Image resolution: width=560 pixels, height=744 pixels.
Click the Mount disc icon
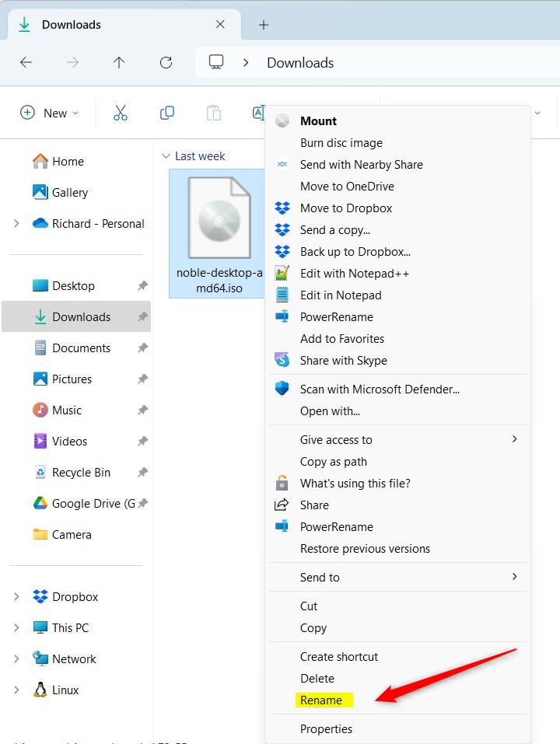point(282,121)
